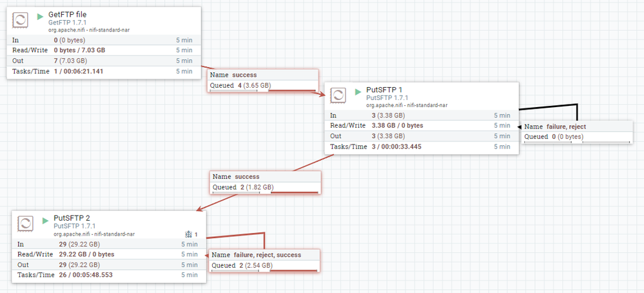Image resolution: width=644 pixels, height=293 pixels.
Task: Click Queued 2 (2.54 GB) text
Action: tap(242, 265)
